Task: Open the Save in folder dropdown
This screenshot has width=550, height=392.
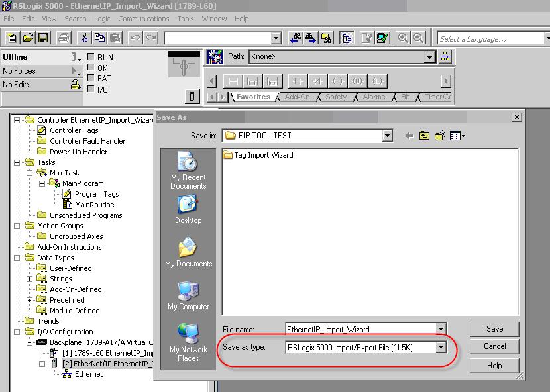Action: (387, 136)
